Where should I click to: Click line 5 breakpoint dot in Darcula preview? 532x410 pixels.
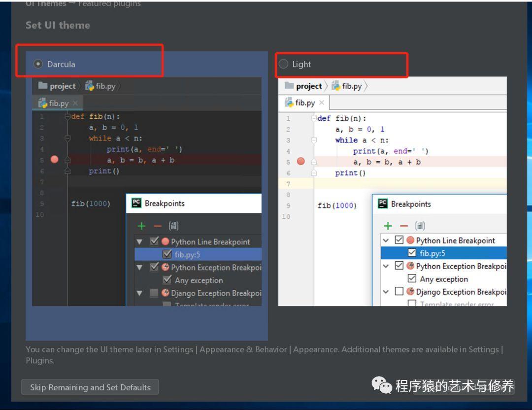click(x=54, y=160)
